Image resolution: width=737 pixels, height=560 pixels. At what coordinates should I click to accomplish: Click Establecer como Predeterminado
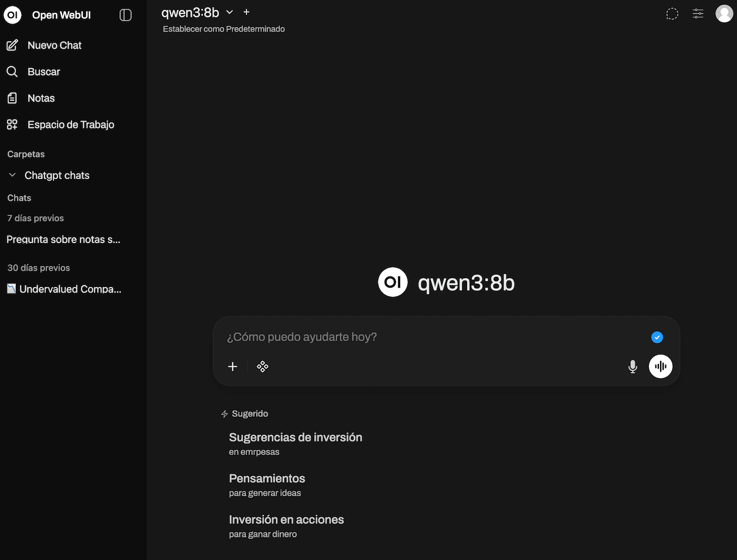coord(224,29)
